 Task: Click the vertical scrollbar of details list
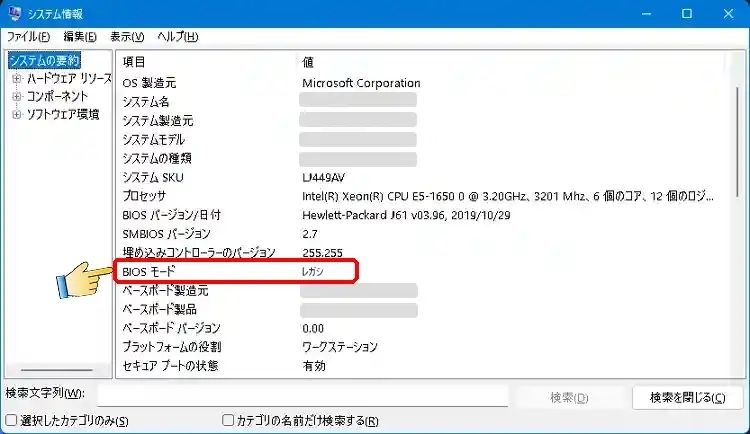click(737, 141)
